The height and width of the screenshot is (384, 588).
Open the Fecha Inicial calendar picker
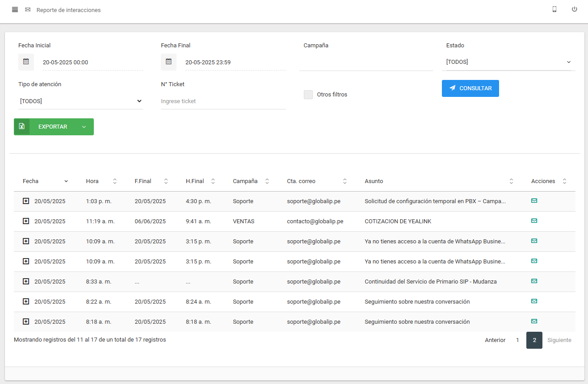coord(26,62)
